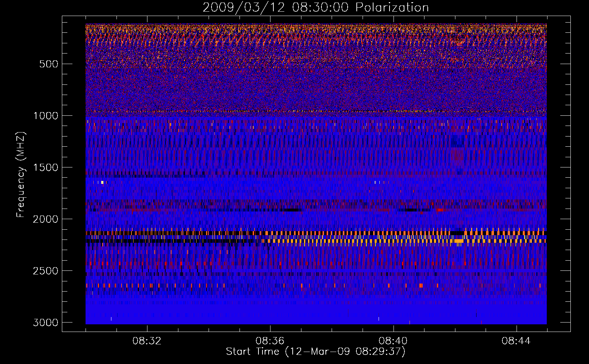Click the 08:32 time tick label

pyautogui.click(x=147, y=341)
